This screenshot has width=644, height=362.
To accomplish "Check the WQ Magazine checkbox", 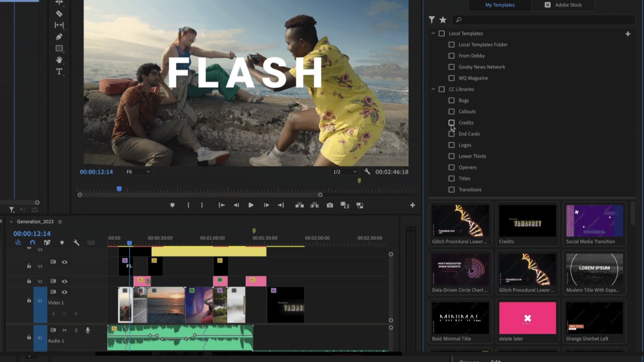I will [451, 78].
